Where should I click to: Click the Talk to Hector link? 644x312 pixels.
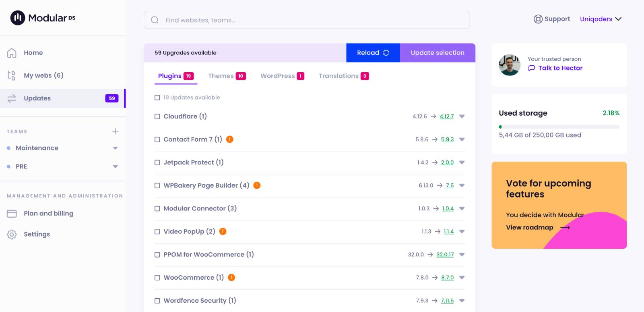click(x=560, y=68)
